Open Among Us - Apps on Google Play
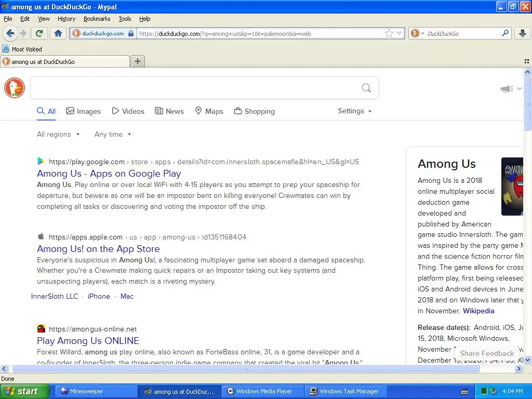Screen dimensions: 532x399 point(109,174)
